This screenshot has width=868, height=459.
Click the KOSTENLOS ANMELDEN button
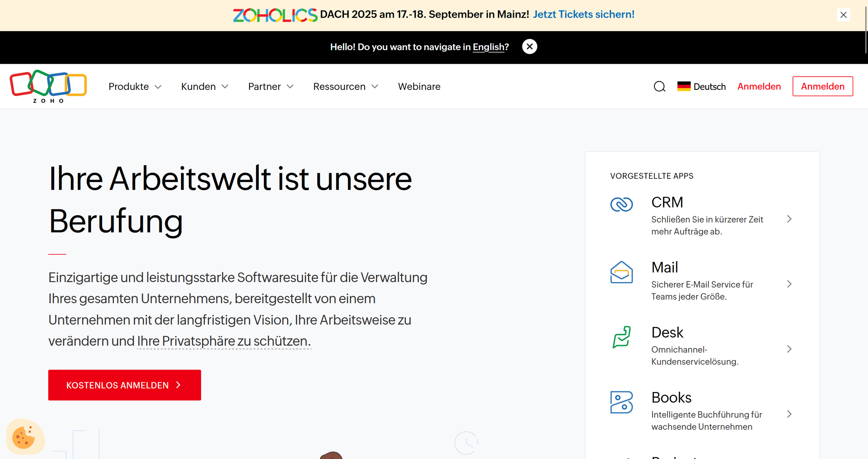pyautogui.click(x=124, y=385)
